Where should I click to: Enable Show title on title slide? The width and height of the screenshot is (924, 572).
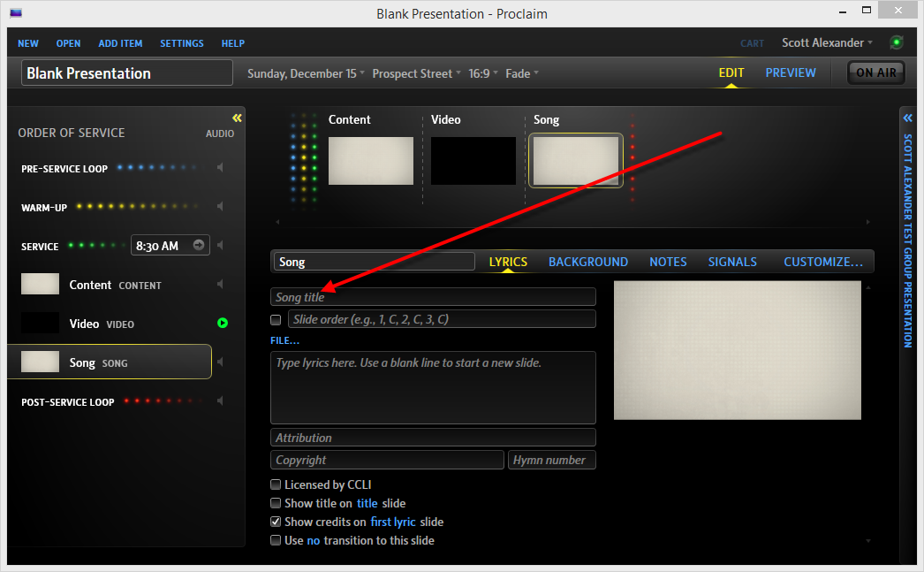[x=276, y=504]
